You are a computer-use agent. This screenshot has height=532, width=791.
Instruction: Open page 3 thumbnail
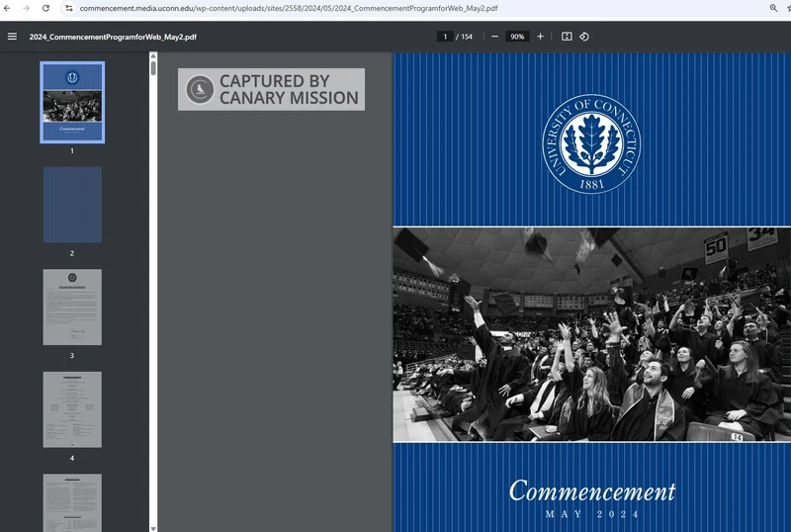72,307
